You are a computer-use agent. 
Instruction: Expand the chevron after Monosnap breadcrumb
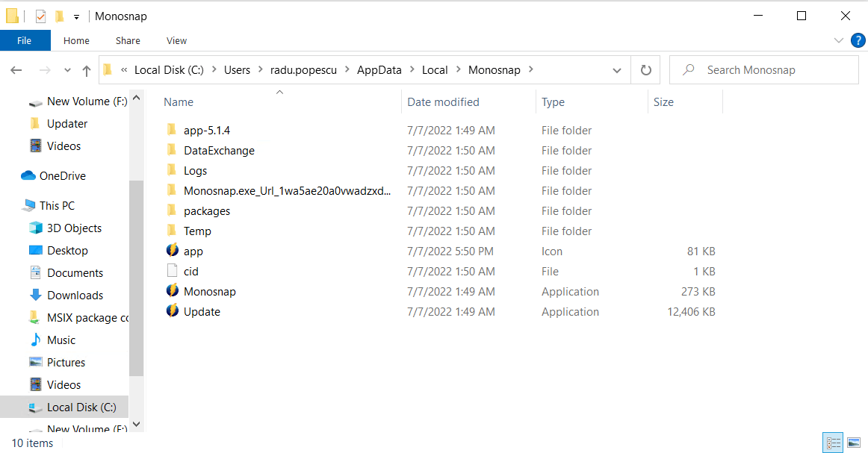point(531,69)
